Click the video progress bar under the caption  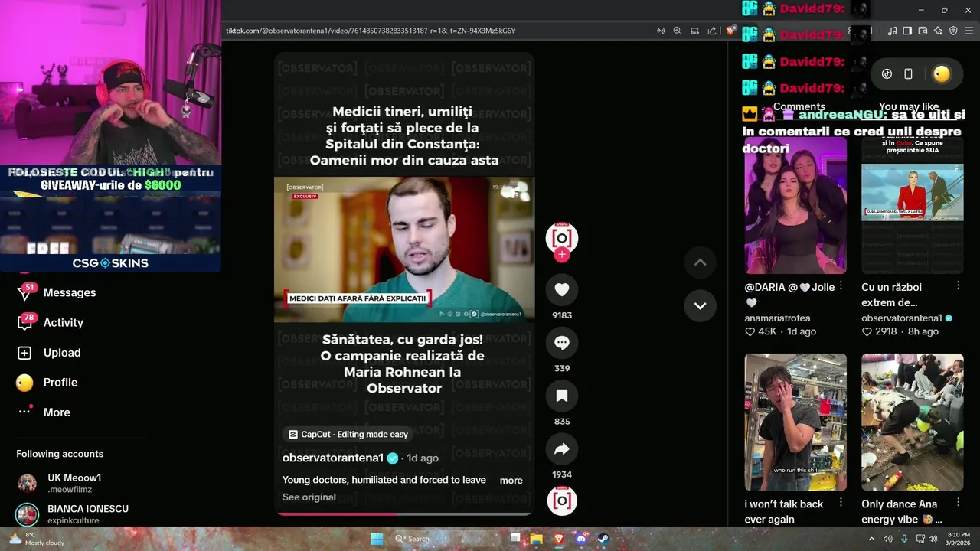(404, 514)
